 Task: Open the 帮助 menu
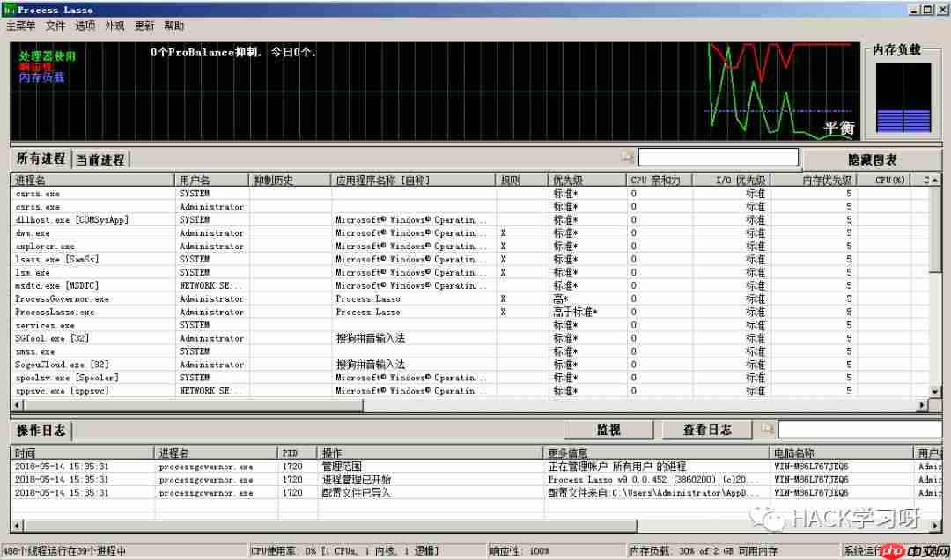pos(173,26)
